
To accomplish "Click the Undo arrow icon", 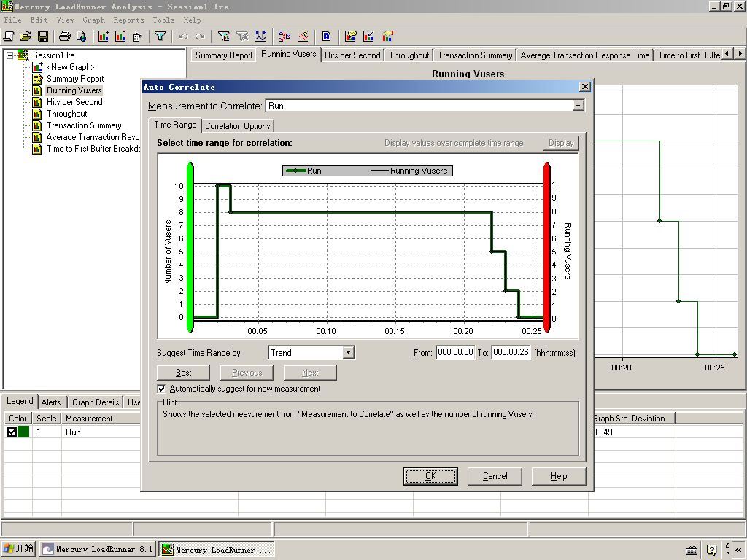I will [x=183, y=36].
